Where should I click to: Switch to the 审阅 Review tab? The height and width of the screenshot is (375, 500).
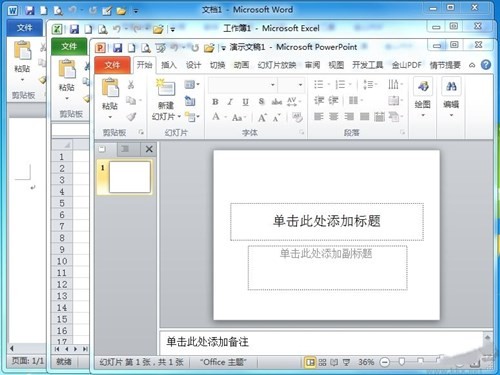(x=312, y=65)
